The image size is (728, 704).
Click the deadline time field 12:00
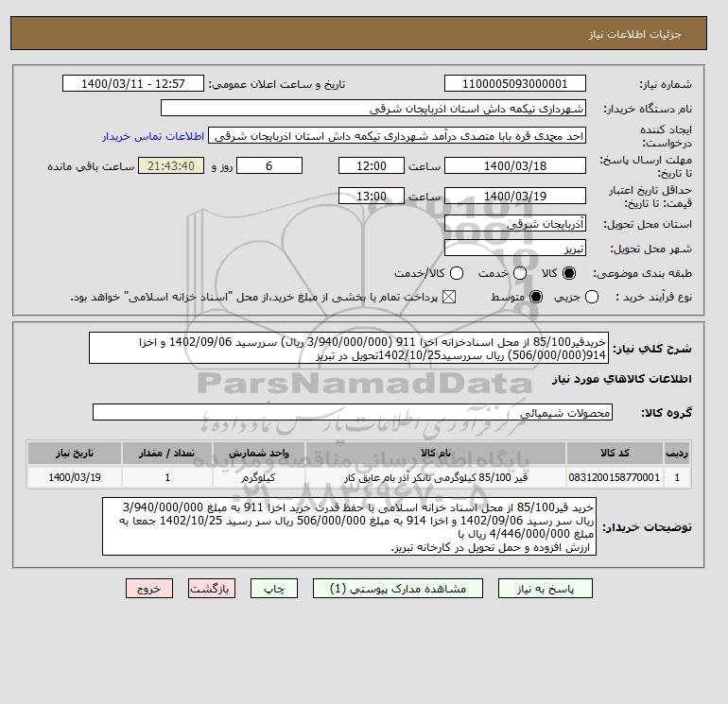click(x=372, y=165)
